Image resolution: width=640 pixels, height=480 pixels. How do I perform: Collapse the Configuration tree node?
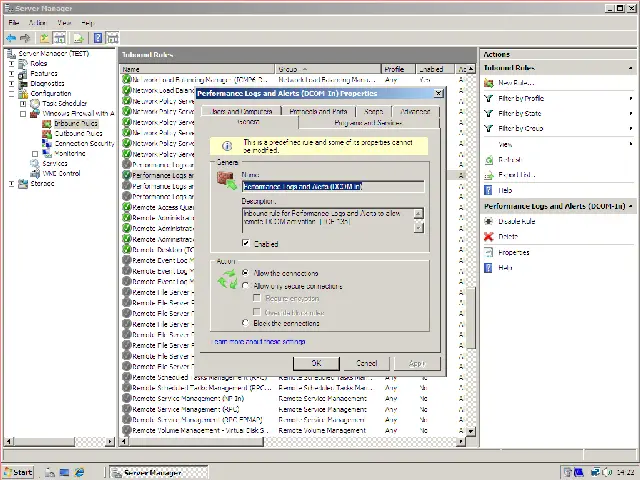11,93
